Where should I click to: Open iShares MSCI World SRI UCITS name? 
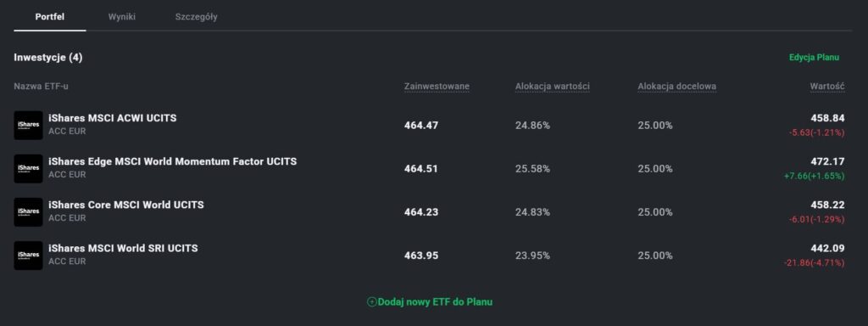click(123, 248)
